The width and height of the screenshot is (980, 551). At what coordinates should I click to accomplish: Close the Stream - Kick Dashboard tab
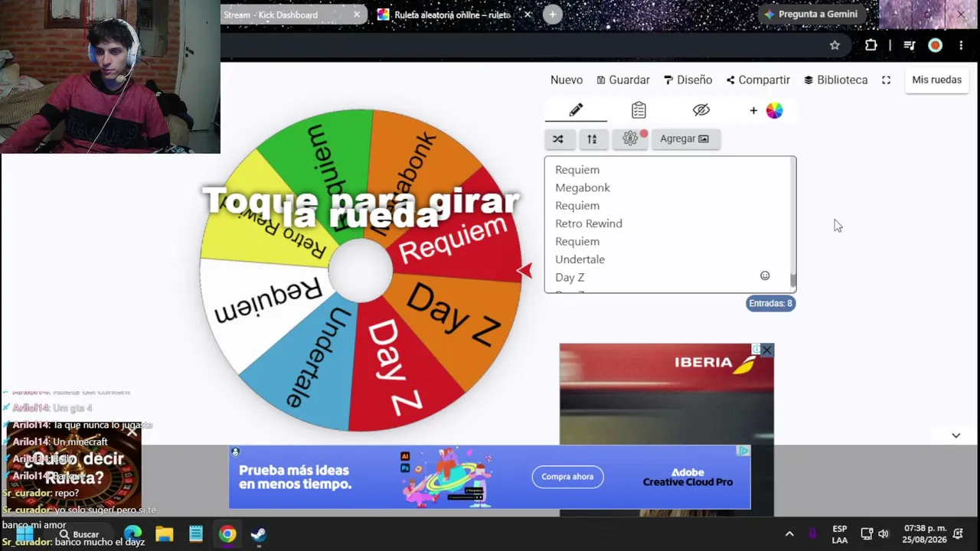coord(357,15)
